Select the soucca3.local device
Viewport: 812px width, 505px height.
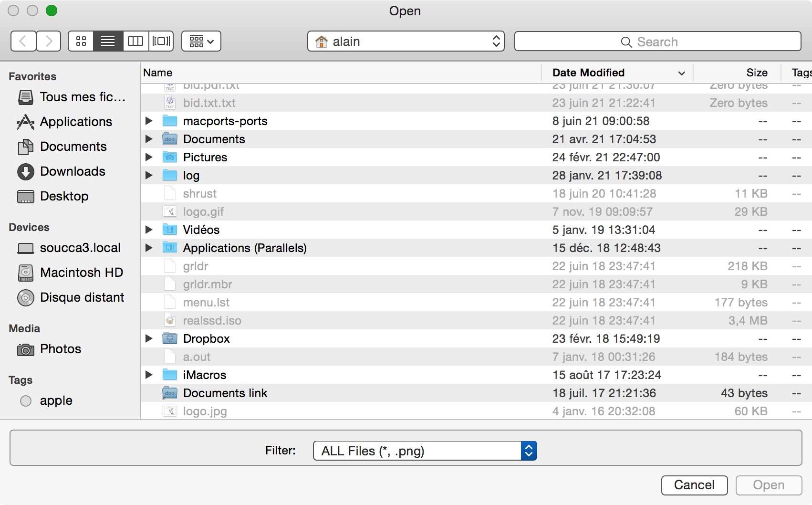coord(80,248)
